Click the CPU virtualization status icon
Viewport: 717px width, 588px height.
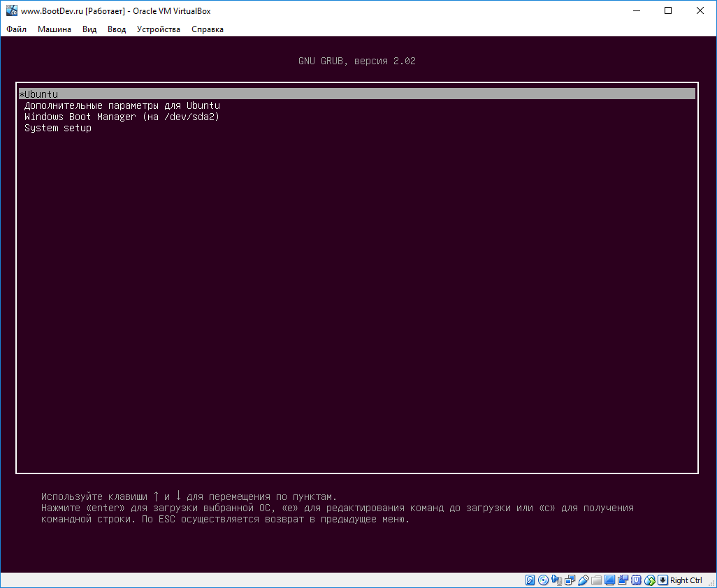[x=636, y=580]
